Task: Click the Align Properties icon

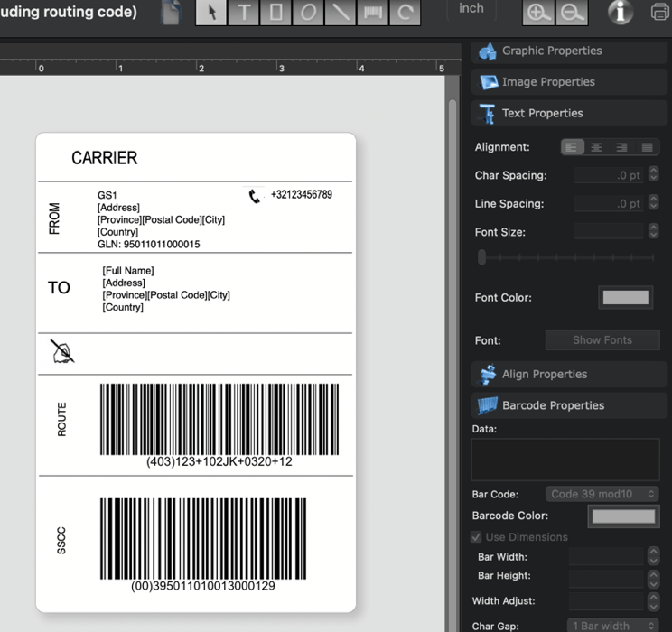Action: pyautogui.click(x=487, y=374)
